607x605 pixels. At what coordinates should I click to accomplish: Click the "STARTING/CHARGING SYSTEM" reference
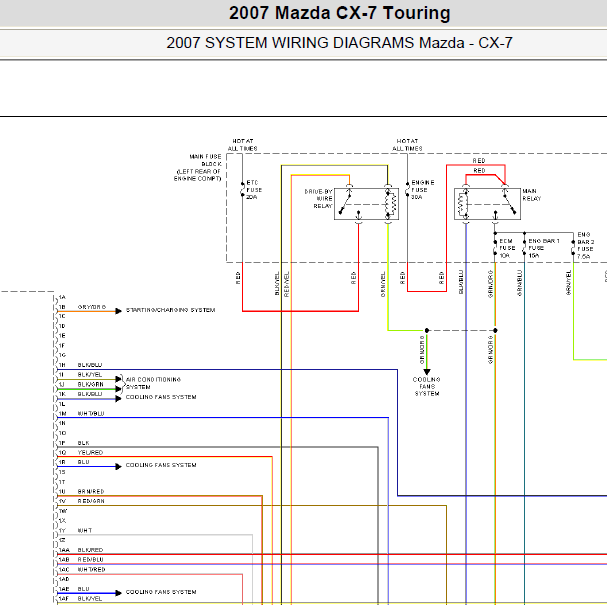pyautogui.click(x=170, y=310)
